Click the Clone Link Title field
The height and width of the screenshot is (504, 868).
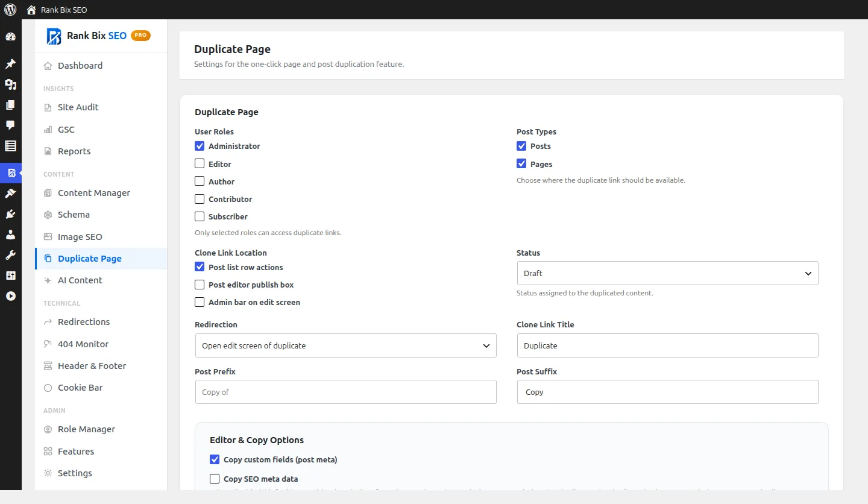[x=667, y=345]
